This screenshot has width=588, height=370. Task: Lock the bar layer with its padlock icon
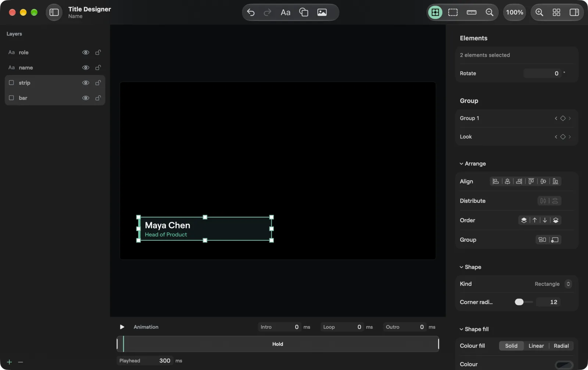point(98,98)
